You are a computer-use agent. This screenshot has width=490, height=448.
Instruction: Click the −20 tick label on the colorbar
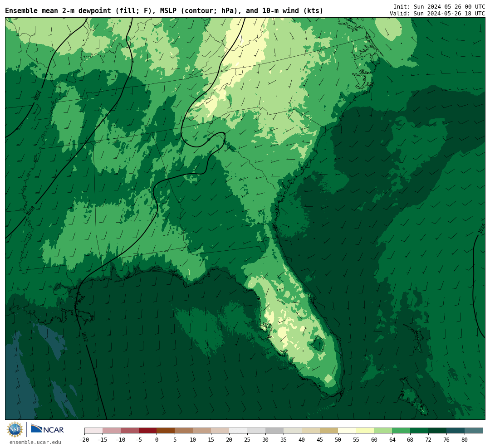[84, 439]
